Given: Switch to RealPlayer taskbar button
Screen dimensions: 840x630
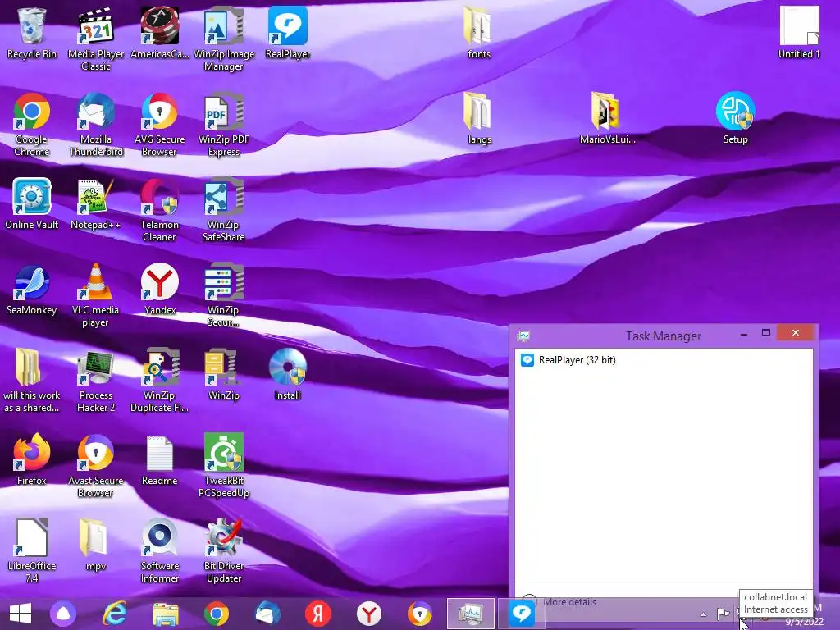Looking at the screenshot, I should (522, 614).
